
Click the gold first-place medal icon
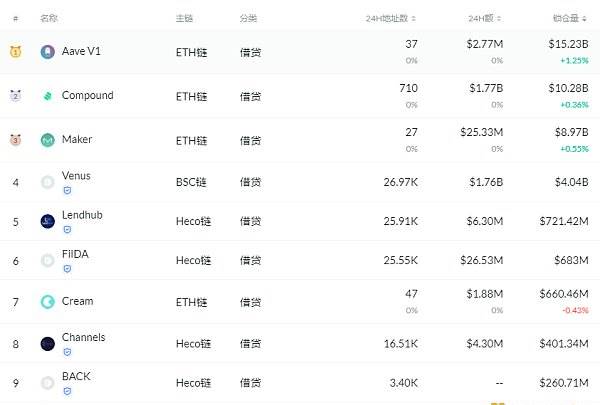click(x=15, y=51)
